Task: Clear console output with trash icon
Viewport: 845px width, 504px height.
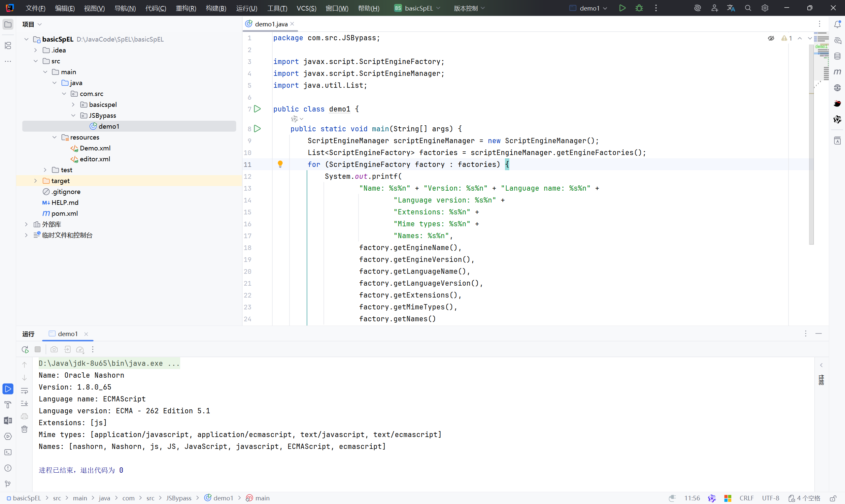Action: (24, 429)
